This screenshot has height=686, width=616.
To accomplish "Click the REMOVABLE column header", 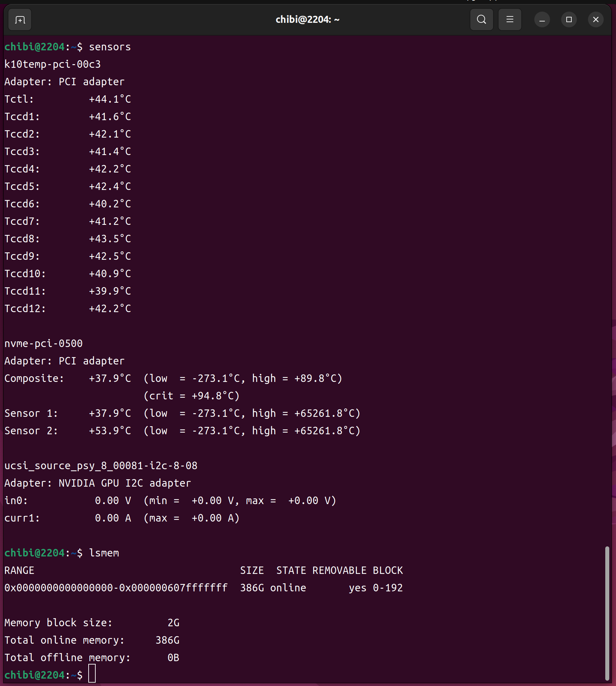I will [x=339, y=571].
